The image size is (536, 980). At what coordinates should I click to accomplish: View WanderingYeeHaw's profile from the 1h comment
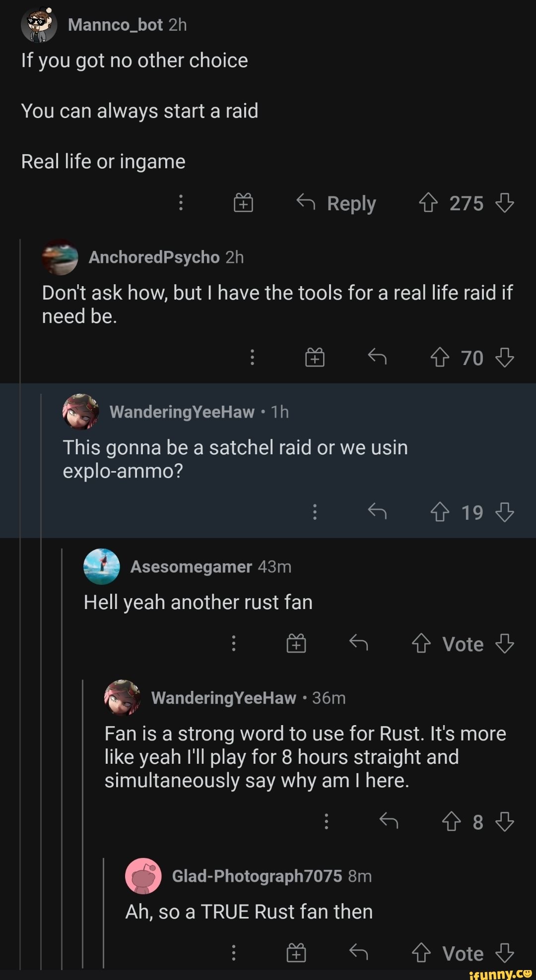pyautogui.click(x=182, y=412)
